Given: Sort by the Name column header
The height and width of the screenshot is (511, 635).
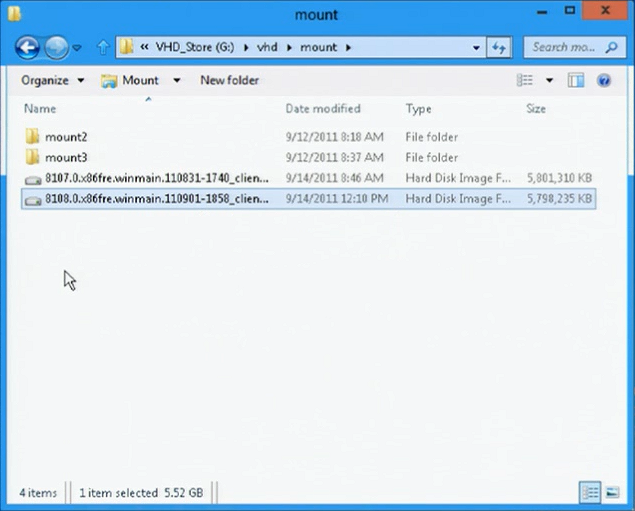Looking at the screenshot, I should tap(40, 109).
